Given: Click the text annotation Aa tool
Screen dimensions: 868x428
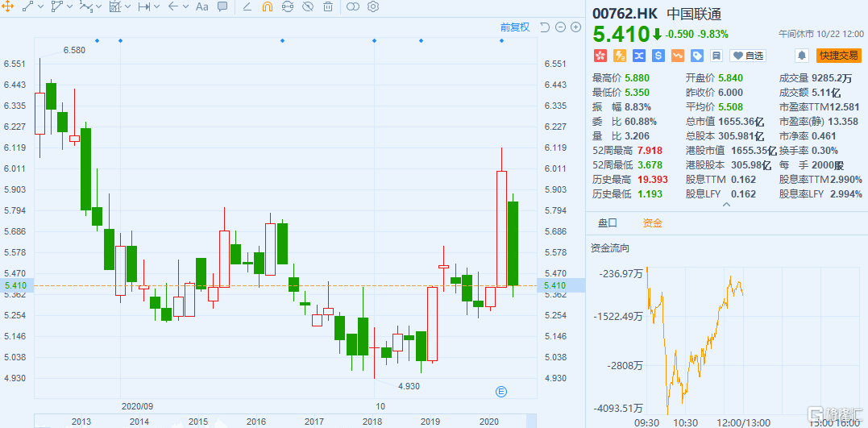Looking at the screenshot, I should (201, 6).
